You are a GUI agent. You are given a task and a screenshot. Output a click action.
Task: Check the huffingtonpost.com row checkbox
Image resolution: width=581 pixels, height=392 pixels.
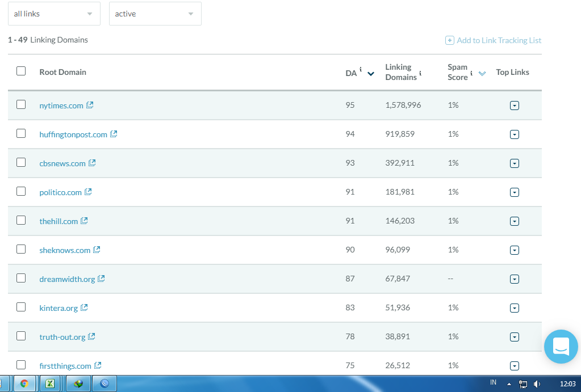point(21,134)
